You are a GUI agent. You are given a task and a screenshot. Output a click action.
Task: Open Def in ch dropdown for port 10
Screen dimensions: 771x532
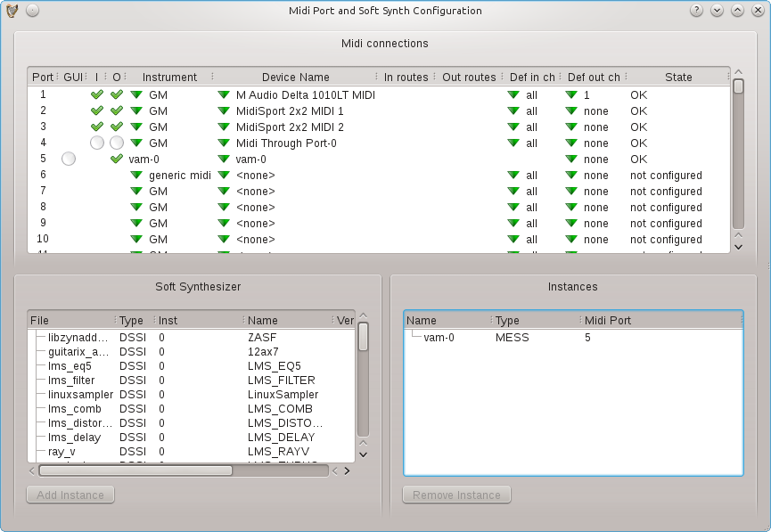[x=513, y=240]
